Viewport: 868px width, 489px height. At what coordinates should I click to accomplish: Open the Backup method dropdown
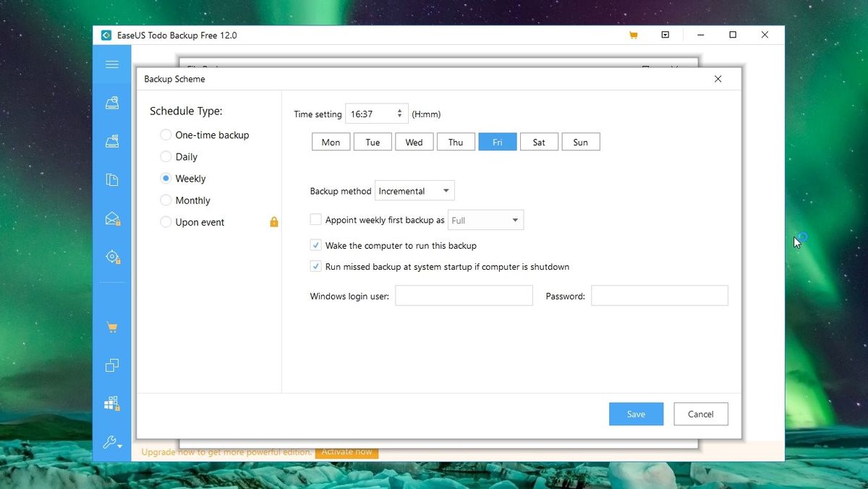[x=414, y=190]
